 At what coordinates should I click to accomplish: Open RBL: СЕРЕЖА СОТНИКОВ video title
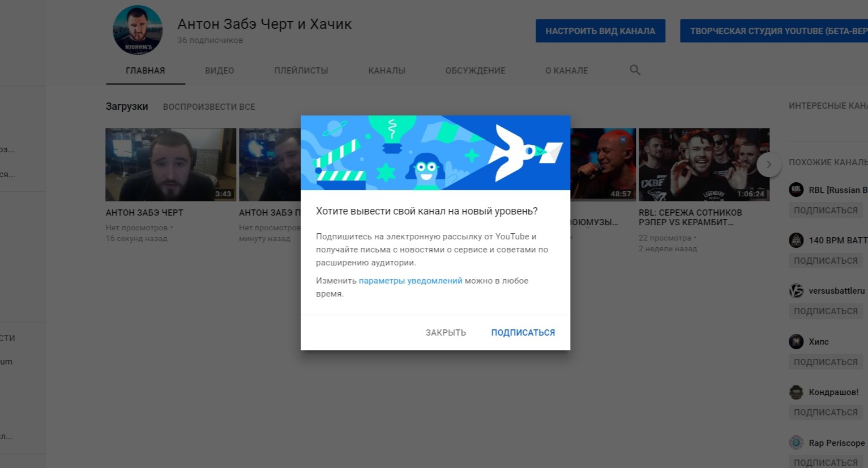pos(690,217)
